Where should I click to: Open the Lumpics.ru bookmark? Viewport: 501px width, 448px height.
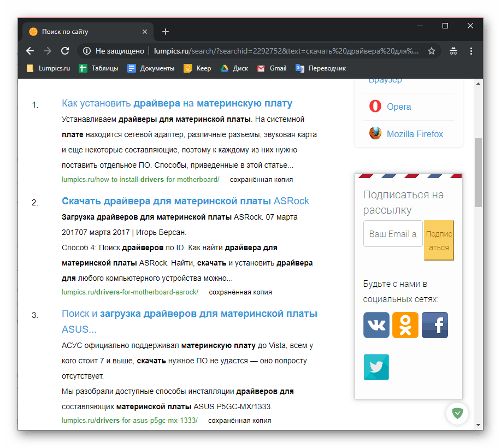coord(48,68)
